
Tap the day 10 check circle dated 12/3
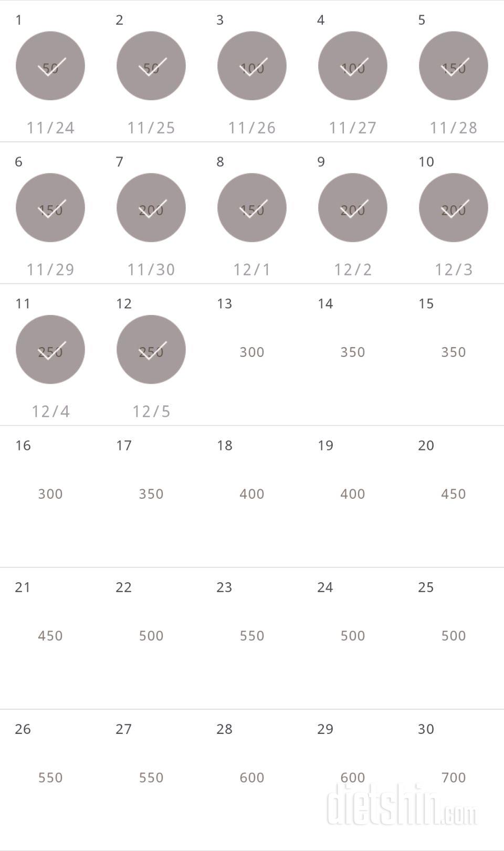[x=454, y=208]
